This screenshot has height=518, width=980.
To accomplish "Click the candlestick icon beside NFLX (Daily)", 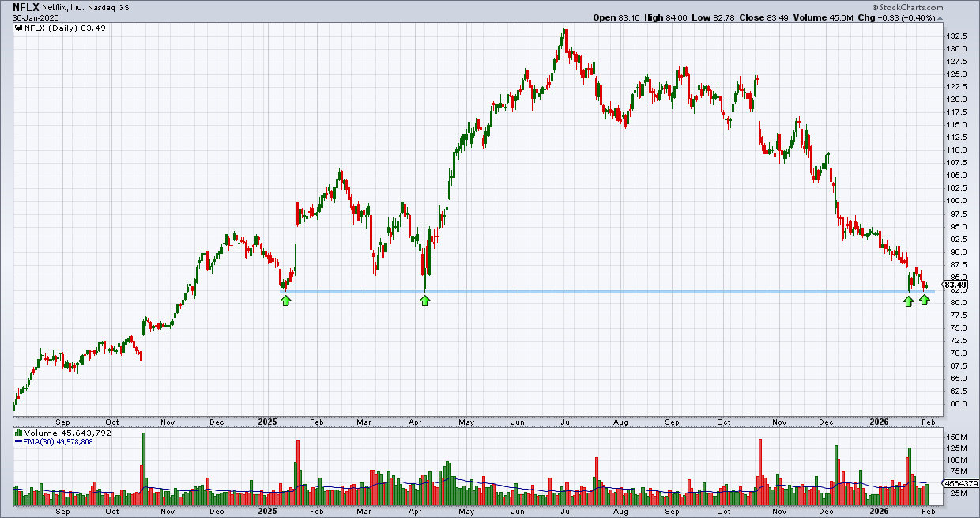I will [x=17, y=28].
